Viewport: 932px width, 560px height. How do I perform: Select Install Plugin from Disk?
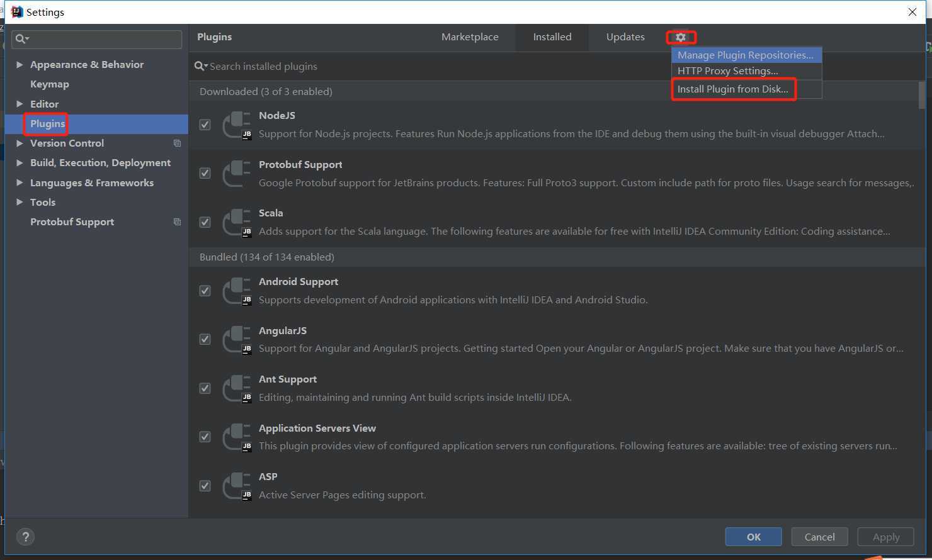pos(746,89)
